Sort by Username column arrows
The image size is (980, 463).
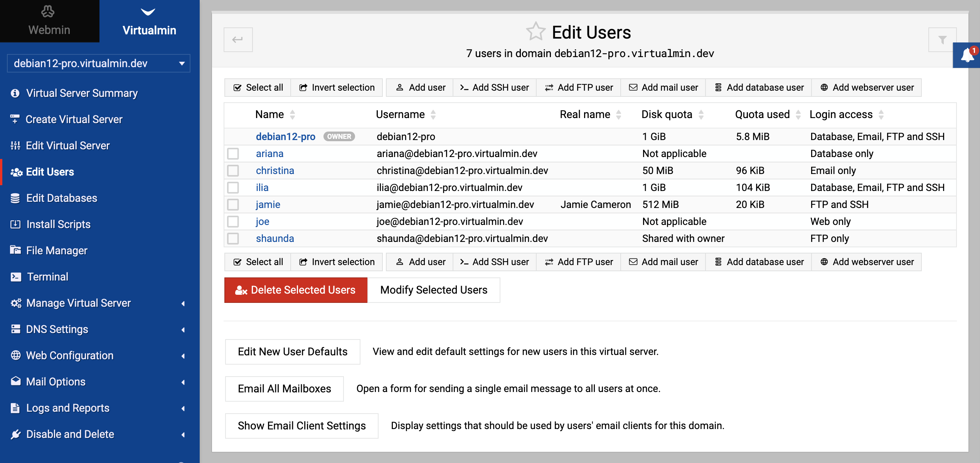tap(433, 115)
